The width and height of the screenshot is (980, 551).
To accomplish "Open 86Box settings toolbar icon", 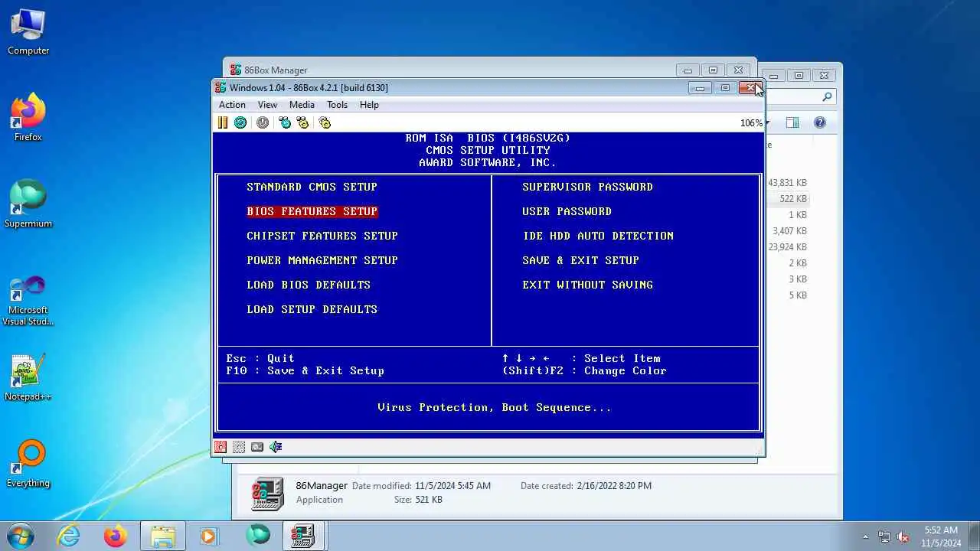I will click(x=325, y=122).
